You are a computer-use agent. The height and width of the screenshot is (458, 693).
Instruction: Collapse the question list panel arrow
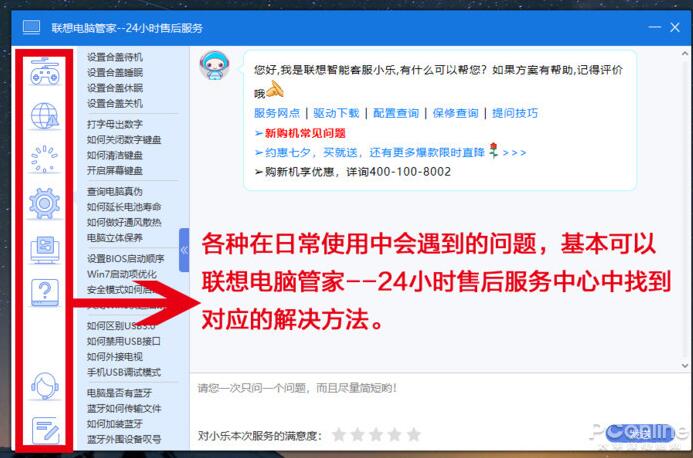pos(184,250)
